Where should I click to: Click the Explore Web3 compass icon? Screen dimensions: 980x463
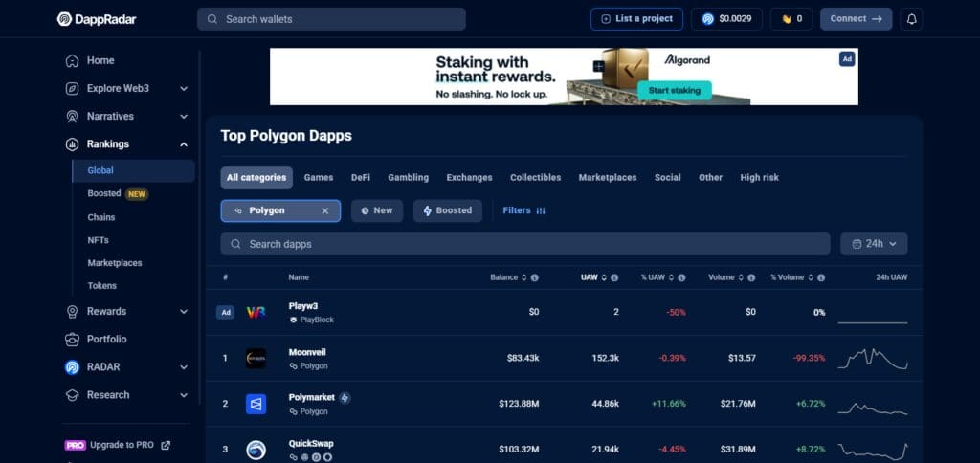(72, 89)
